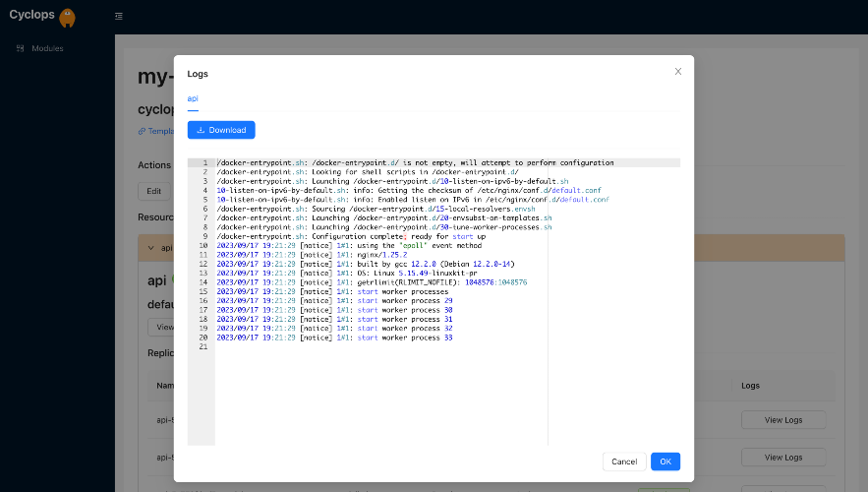This screenshot has height=492, width=868.
Task: Click log line 15 'start worker processes'
Action: point(332,291)
